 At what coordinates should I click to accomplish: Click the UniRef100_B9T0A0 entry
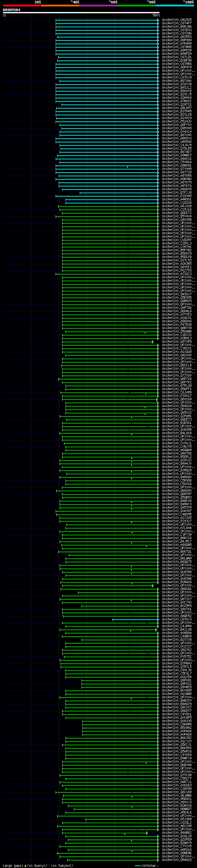tap(177, 81)
